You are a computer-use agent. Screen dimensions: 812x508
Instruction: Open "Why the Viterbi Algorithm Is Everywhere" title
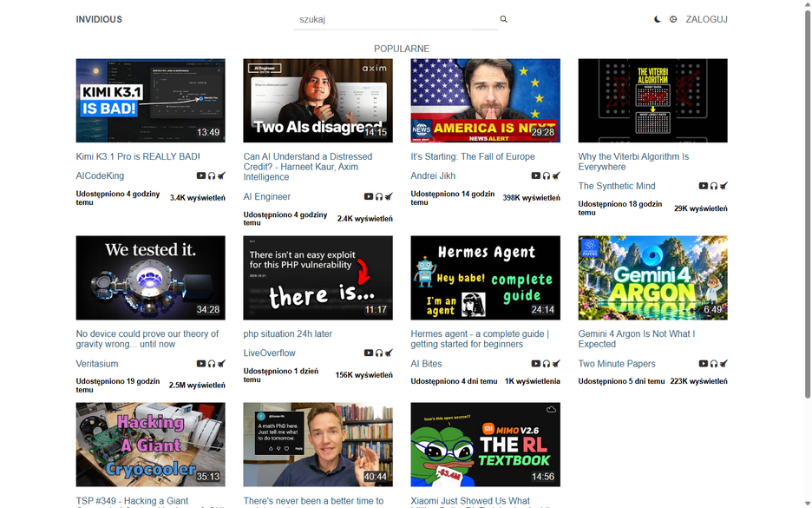633,162
